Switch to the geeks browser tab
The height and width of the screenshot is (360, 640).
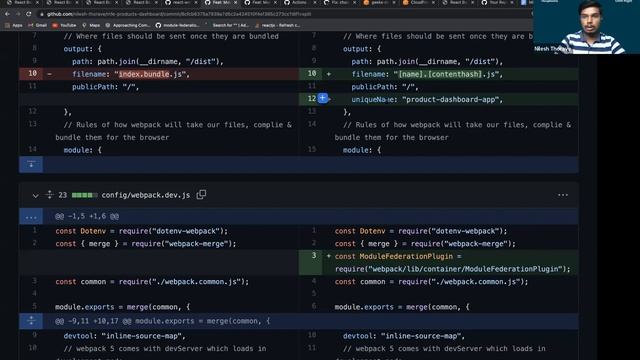click(x=378, y=3)
